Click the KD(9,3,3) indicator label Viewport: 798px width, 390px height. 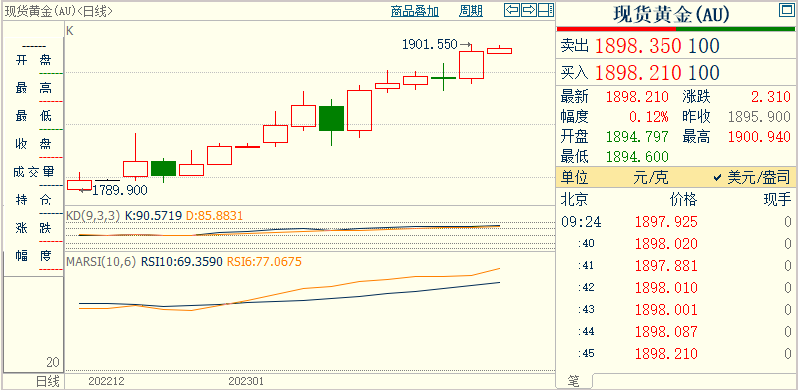[93, 216]
